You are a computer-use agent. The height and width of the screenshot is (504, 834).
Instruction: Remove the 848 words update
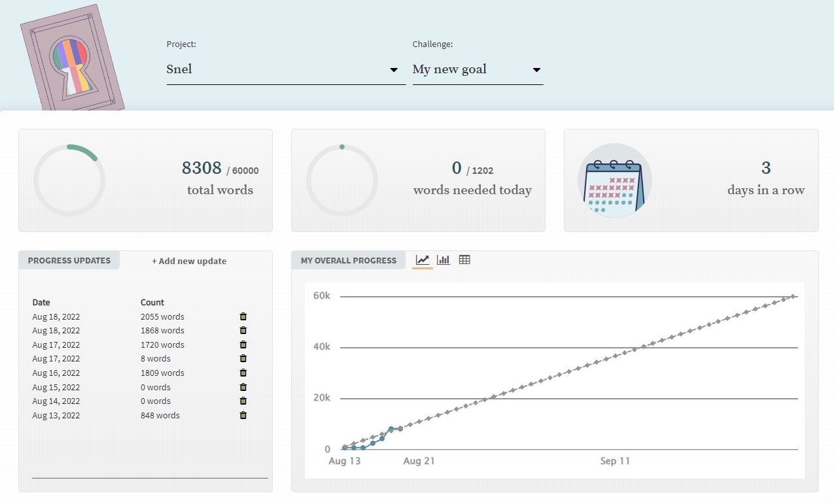[x=243, y=416]
